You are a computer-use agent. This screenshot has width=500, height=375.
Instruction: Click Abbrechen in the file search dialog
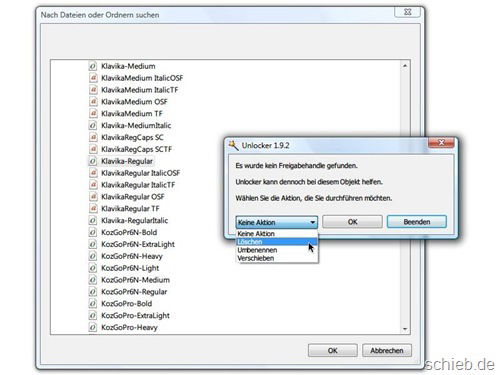point(387,351)
